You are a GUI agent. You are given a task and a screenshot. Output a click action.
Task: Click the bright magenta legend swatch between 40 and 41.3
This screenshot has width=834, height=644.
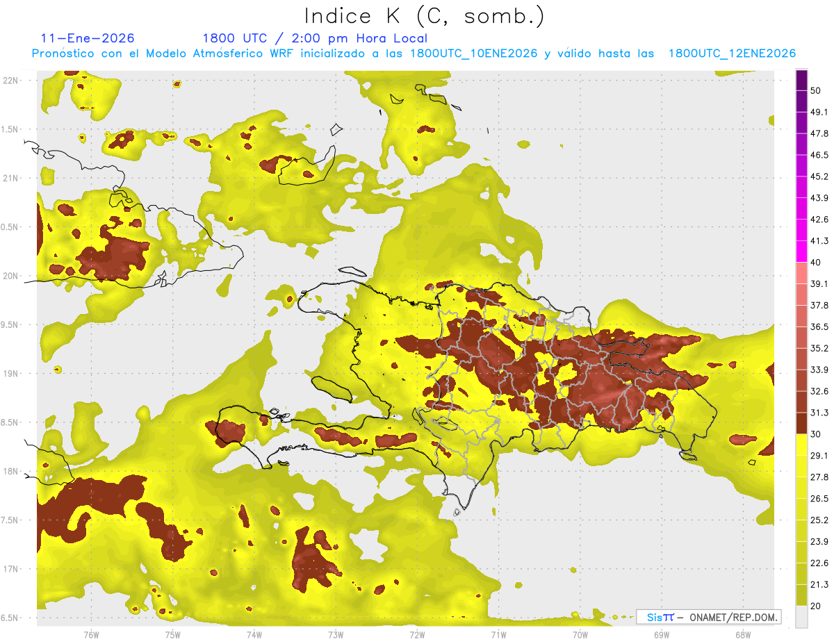point(801,251)
